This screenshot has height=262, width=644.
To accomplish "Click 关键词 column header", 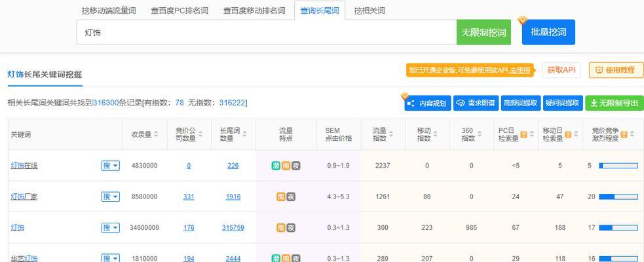I will click(x=20, y=134).
